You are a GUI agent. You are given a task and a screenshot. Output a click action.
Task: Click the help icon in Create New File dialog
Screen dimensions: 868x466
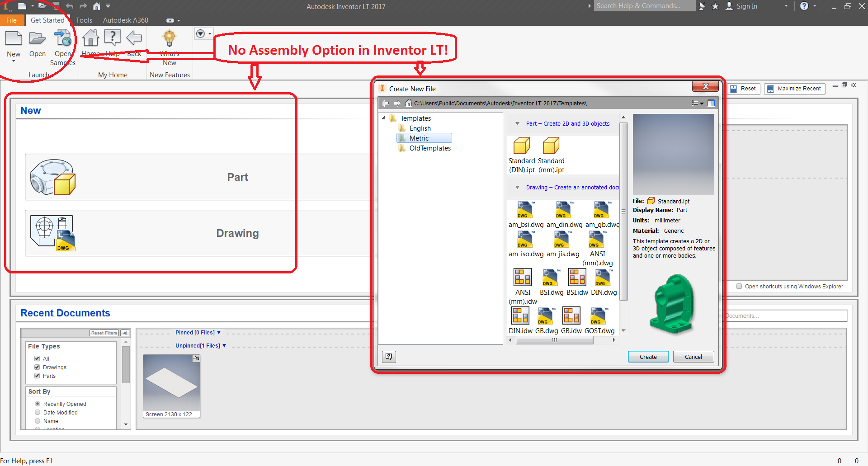(389, 357)
